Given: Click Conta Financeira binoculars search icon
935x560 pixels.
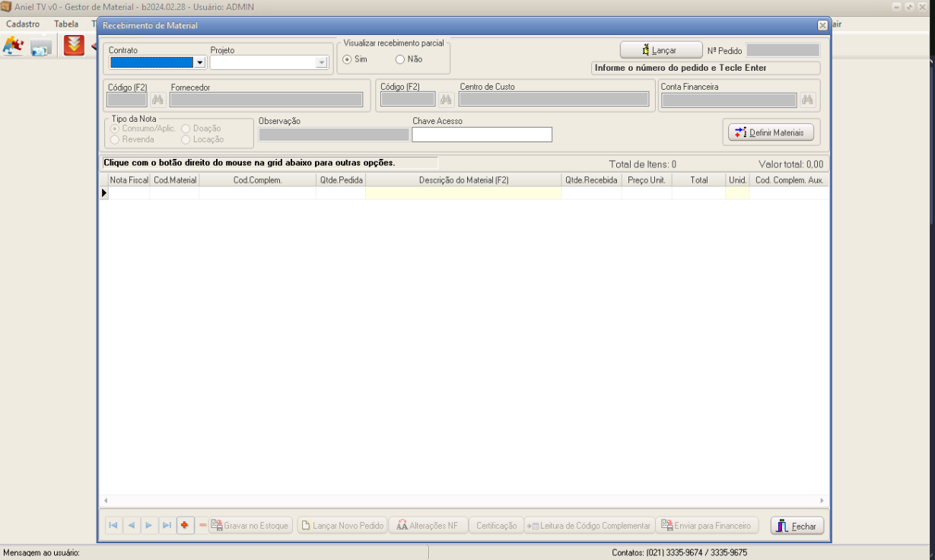Looking at the screenshot, I should [x=807, y=100].
